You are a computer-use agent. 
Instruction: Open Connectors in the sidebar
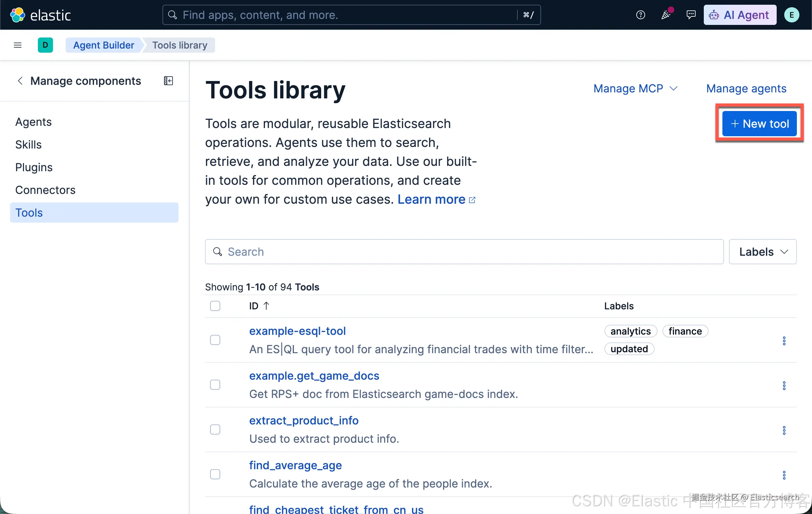tap(45, 190)
